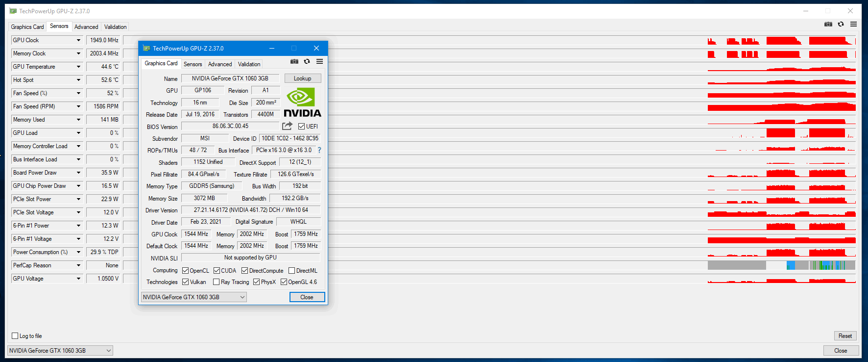Click the GPU Clock value 1949.0 MHz

tap(103, 40)
